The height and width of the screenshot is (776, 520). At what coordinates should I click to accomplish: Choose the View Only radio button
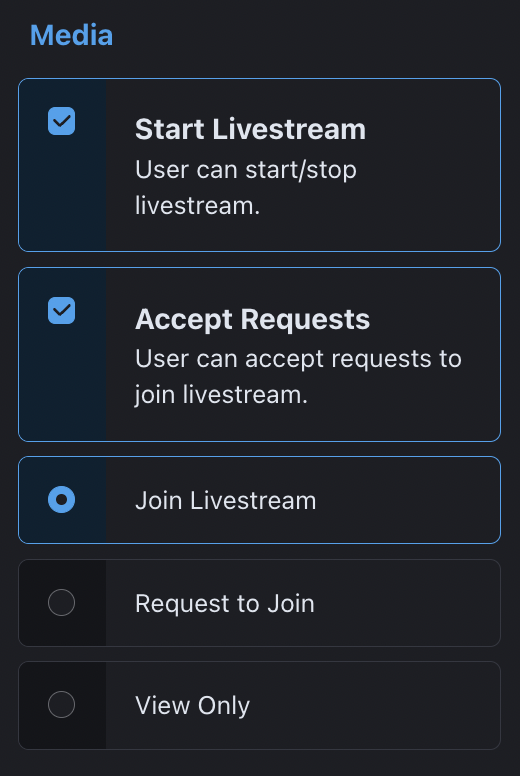pos(61,704)
